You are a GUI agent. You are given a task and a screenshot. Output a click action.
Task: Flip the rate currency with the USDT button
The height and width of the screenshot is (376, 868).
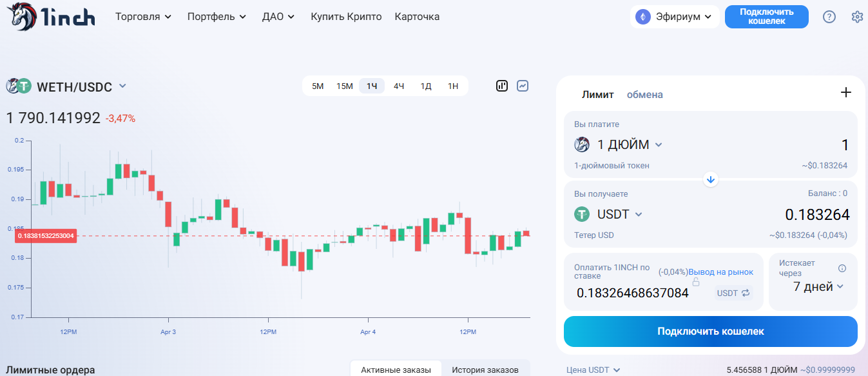(733, 293)
